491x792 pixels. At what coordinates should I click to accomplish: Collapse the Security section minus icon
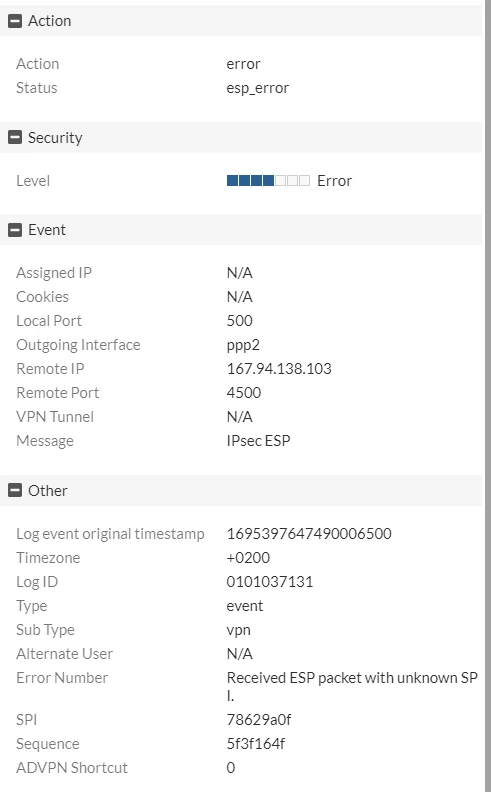click(x=15, y=137)
